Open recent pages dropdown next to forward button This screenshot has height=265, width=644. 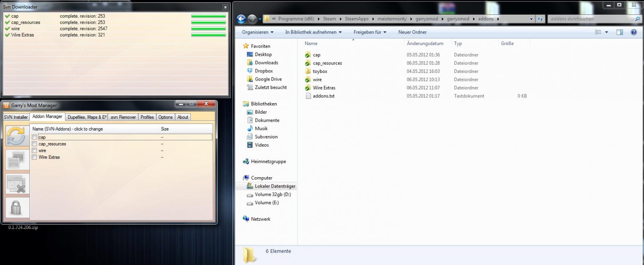click(x=260, y=19)
